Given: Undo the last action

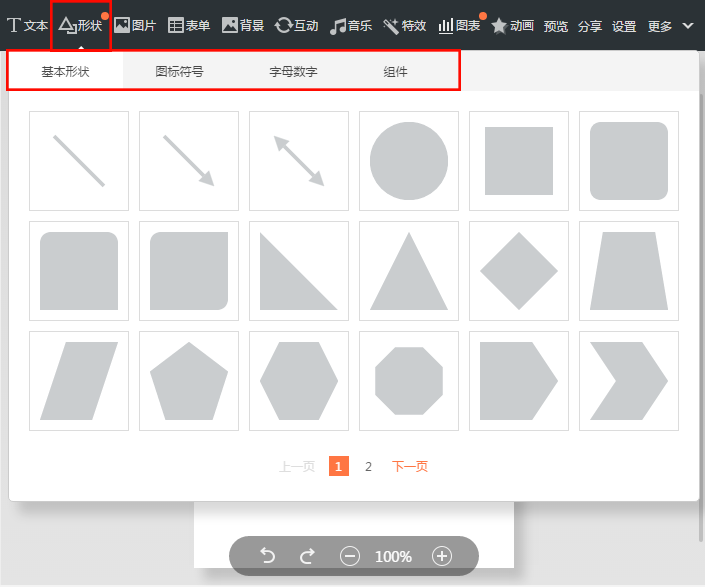Looking at the screenshot, I should click(x=268, y=556).
